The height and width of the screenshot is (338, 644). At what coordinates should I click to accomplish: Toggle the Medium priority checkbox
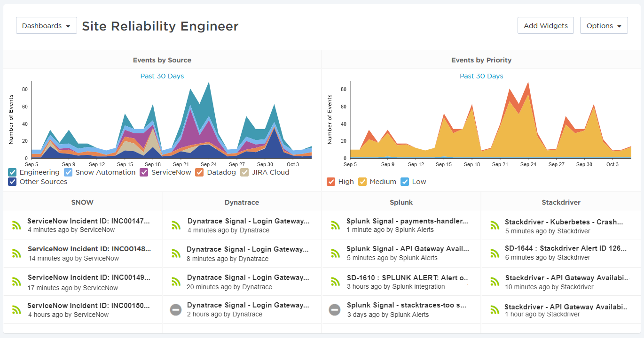pyautogui.click(x=362, y=182)
